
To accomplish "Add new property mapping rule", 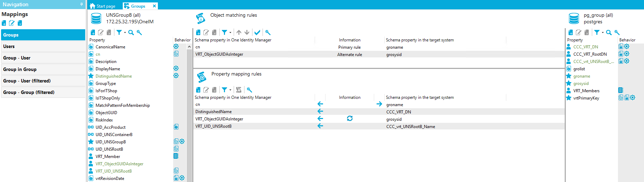I will 198,90.
